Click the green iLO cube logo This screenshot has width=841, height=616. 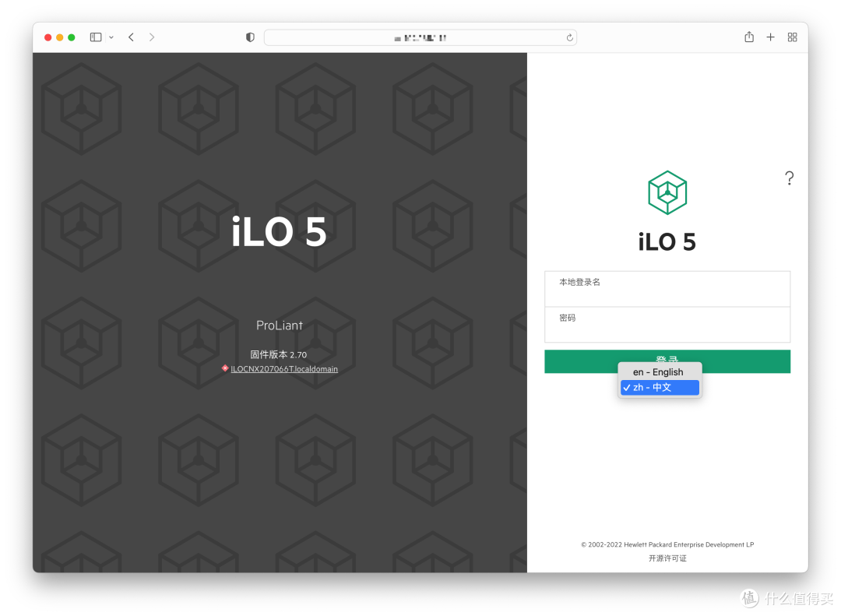[x=667, y=192]
